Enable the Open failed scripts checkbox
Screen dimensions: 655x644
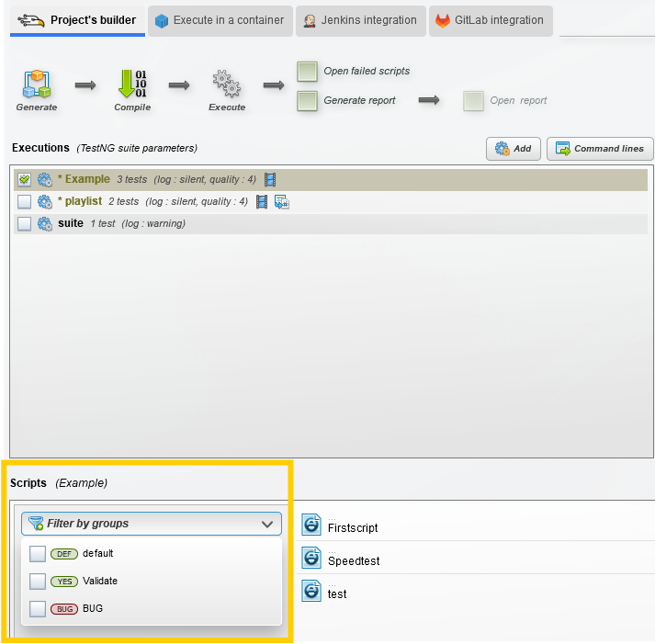307,72
